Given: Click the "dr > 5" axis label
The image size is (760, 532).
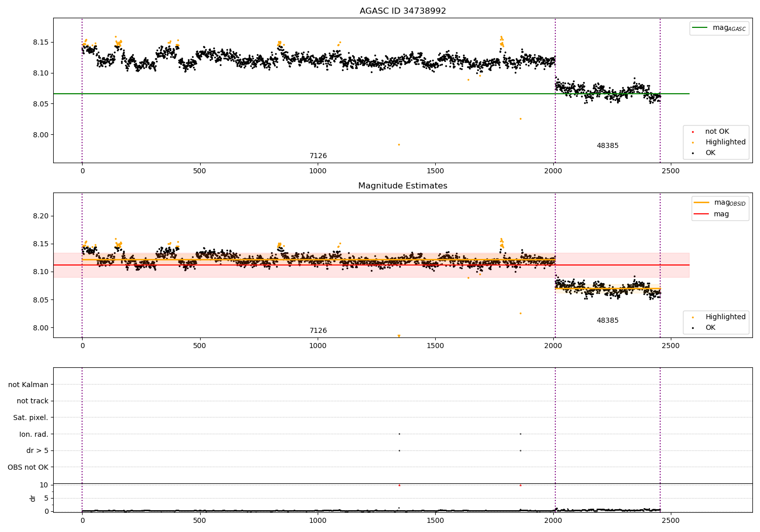Looking at the screenshot, I should point(37,450).
